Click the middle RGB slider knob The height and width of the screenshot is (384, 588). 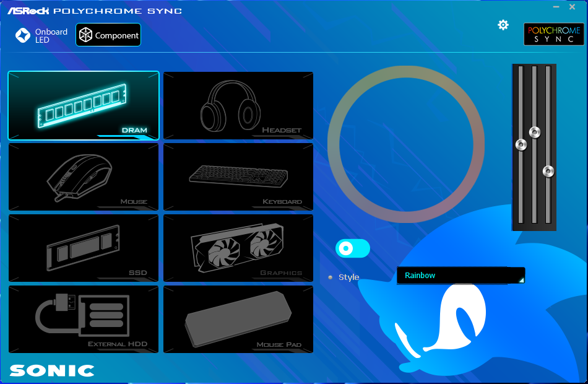click(x=535, y=132)
